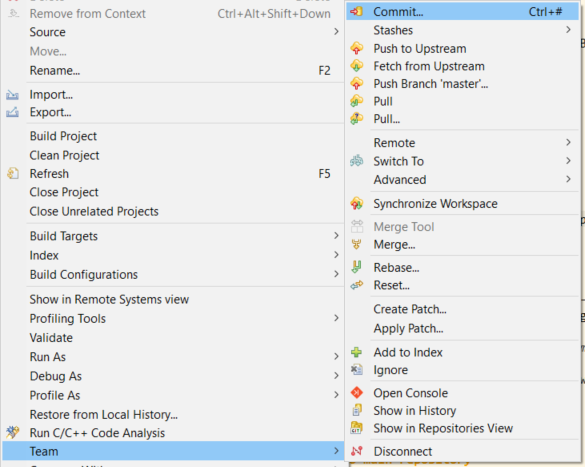Click the Synchronize Workspace icon
The width and height of the screenshot is (585, 467).
[x=357, y=204]
